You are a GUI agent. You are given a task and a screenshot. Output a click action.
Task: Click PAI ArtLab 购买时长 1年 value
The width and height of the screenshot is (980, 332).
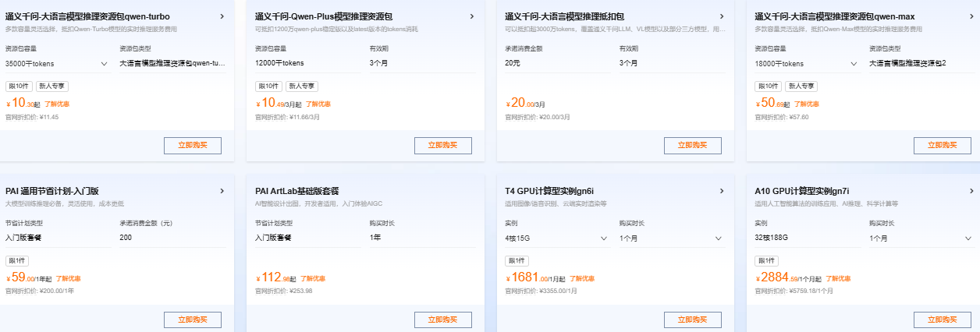375,237
